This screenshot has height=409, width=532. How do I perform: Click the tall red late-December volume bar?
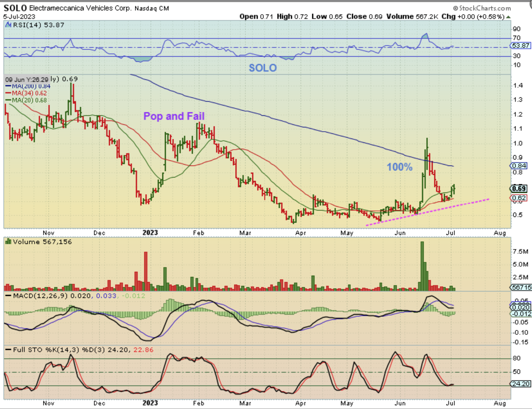coord(146,271)
